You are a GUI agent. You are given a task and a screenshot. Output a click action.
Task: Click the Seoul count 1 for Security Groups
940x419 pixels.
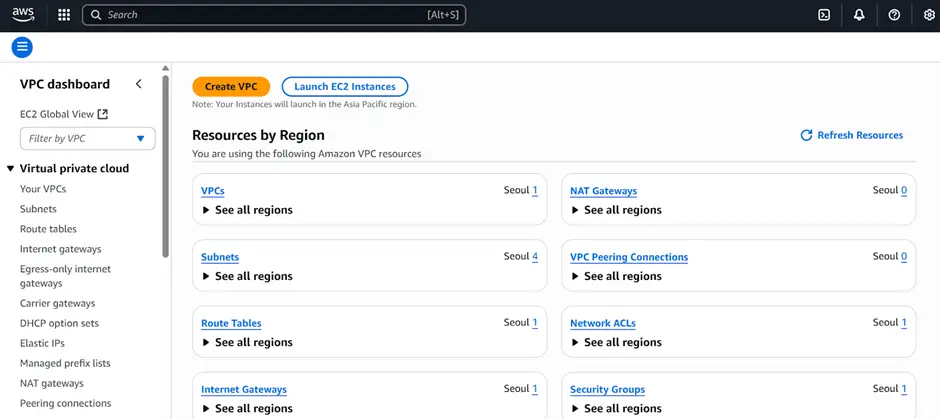point(904,389)
